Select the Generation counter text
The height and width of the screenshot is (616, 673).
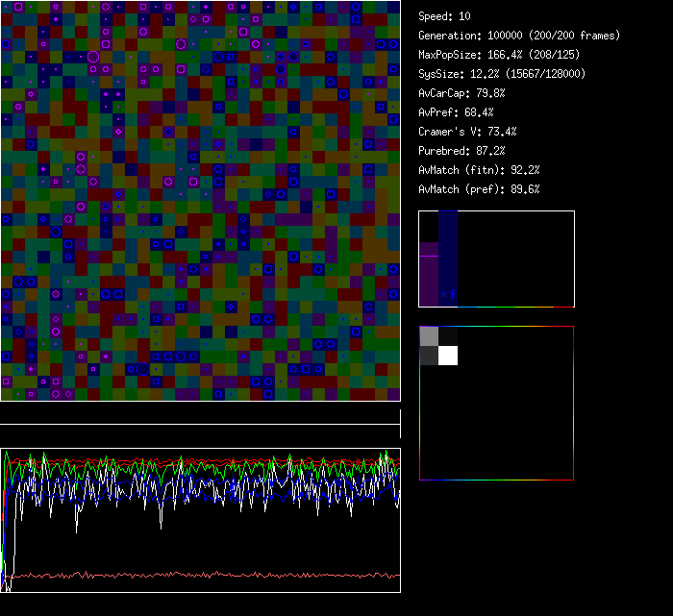(519, 36)
